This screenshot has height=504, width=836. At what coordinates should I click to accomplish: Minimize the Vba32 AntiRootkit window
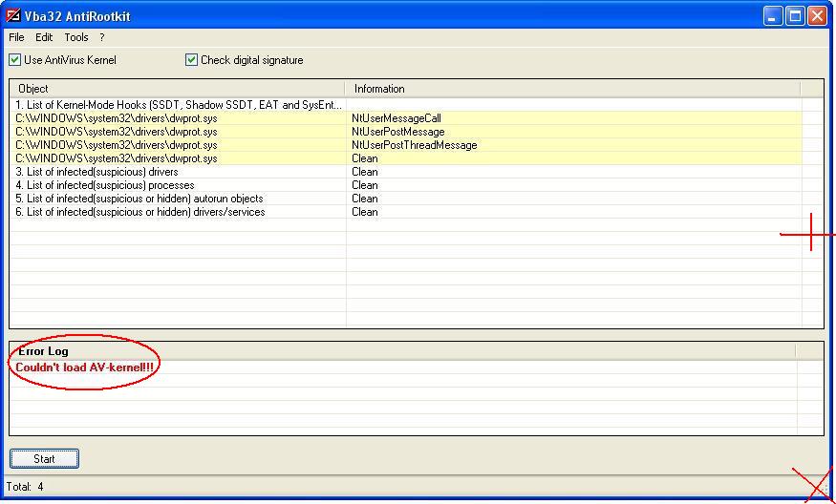coord(772,15)
